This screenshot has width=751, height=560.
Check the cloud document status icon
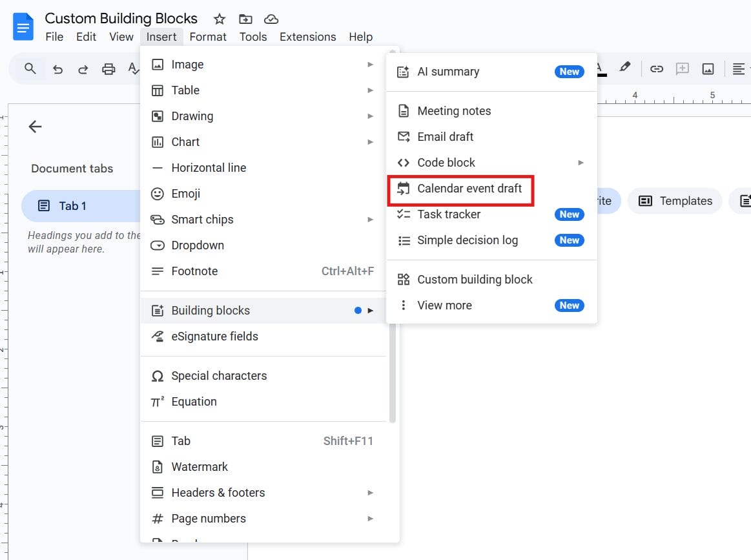point(271,19)
